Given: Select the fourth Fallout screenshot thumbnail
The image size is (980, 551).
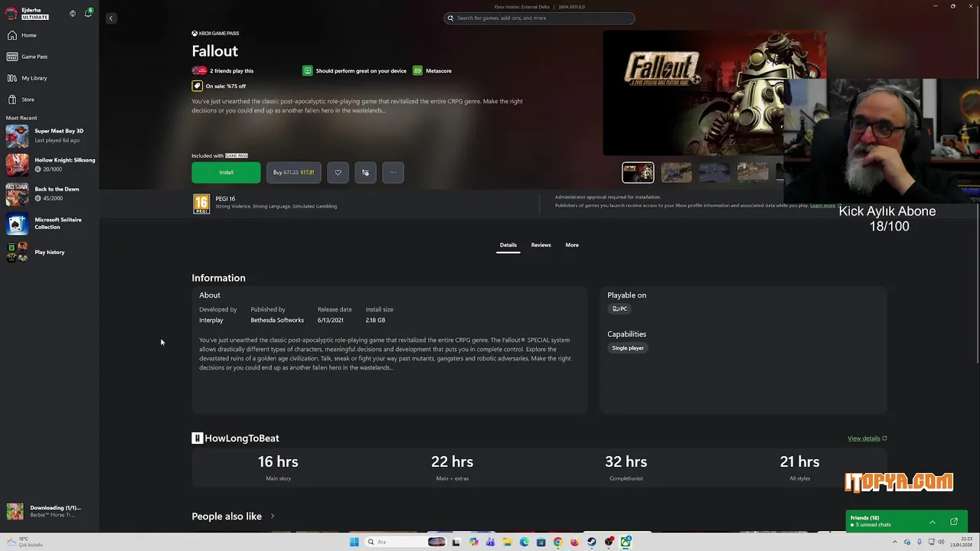Looking at the screenshot, I should point(753,172).
